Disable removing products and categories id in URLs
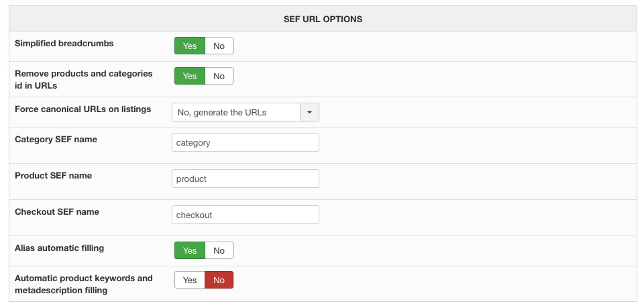This screenshot has width=644, height=308. click(219, 76)
